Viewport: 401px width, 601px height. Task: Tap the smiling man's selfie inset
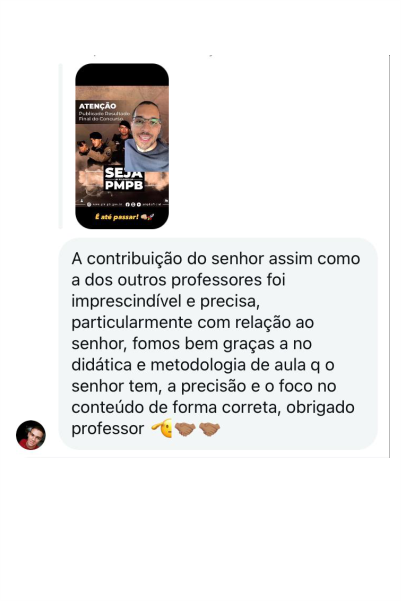click(x=147, y=136)
